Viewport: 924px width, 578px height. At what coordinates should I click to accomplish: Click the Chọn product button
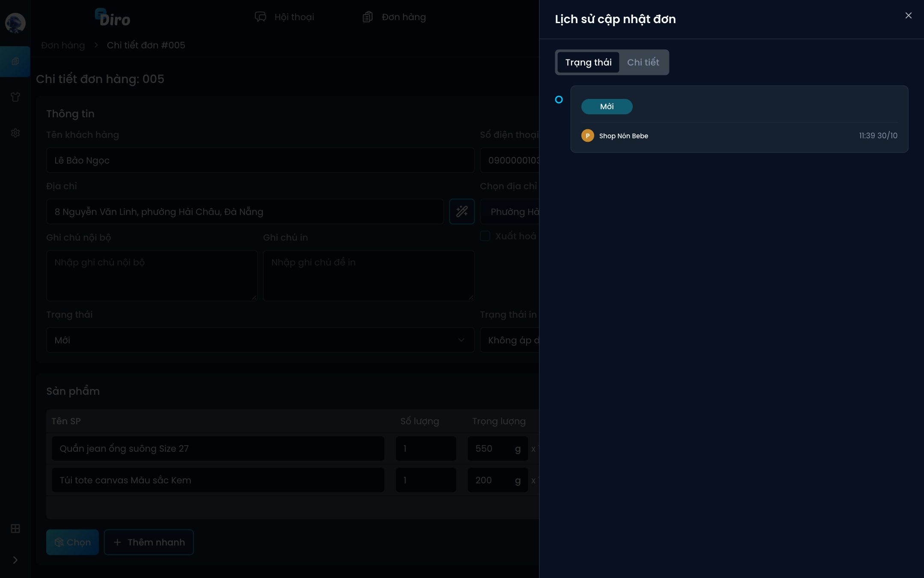72,542
